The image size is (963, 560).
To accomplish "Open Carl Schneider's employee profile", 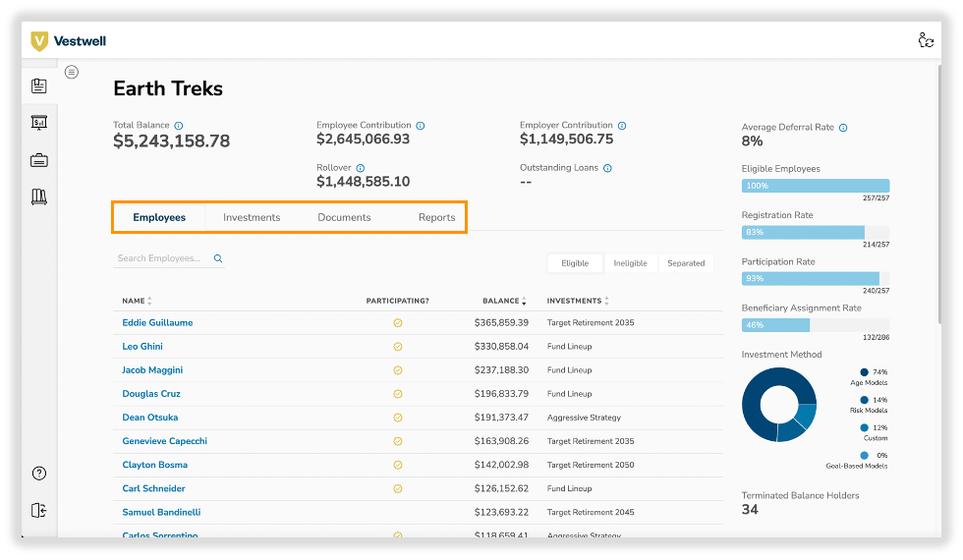I will coord(153,489).
